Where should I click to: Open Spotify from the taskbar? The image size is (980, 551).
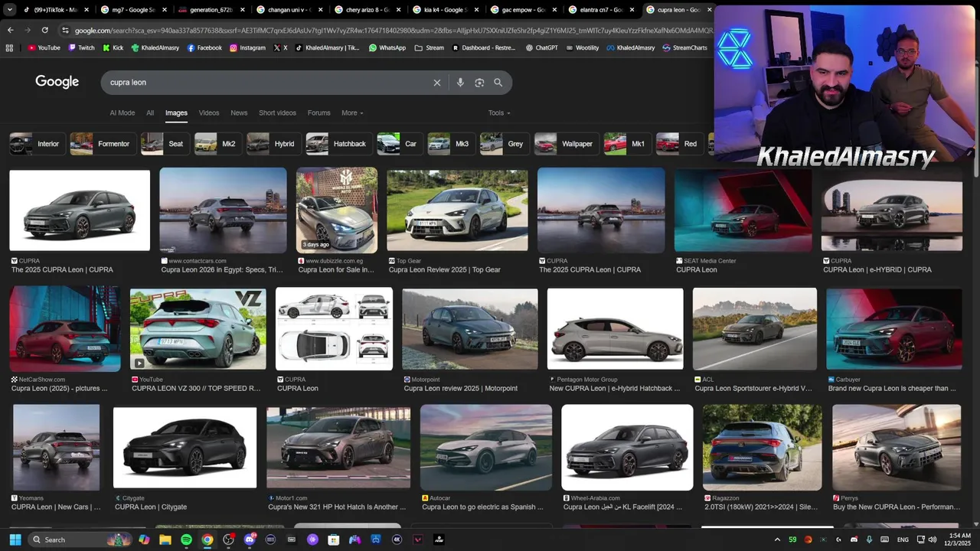point(186,540)
